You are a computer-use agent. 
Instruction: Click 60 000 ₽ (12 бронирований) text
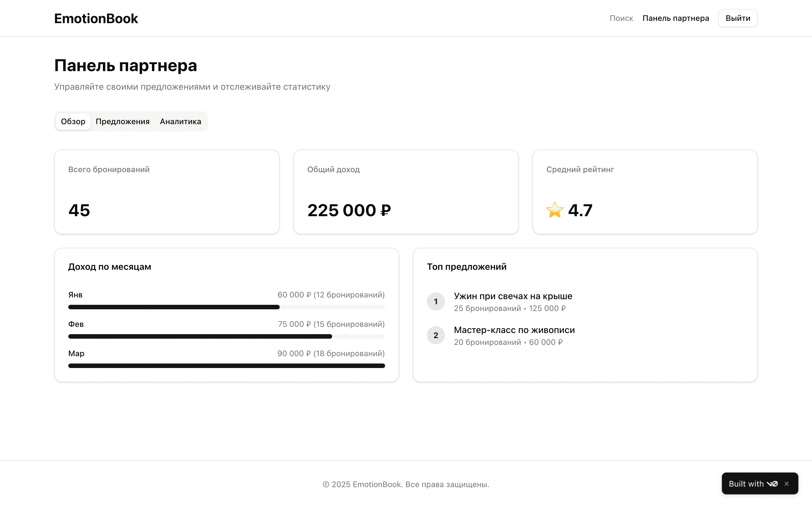[x=331, y=295]
